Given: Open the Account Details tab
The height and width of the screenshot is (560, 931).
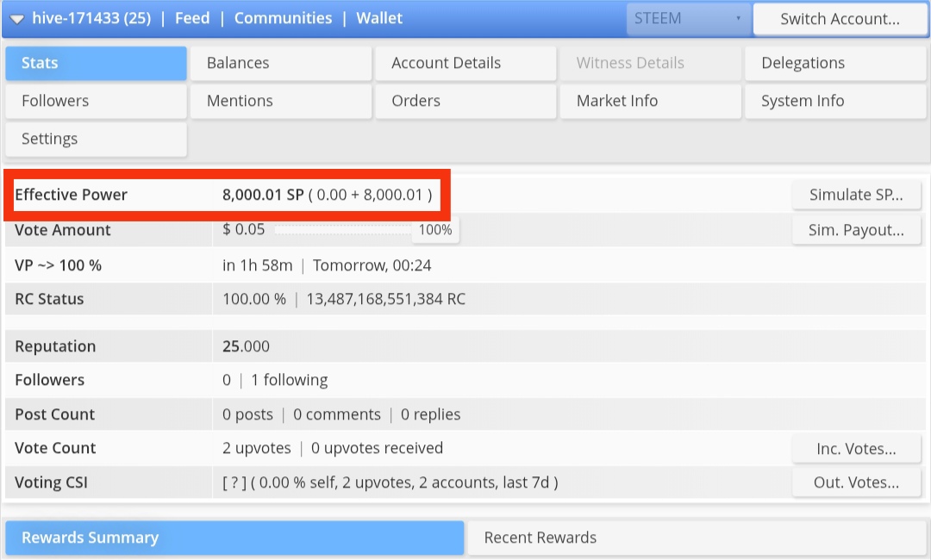Looking at the screenshot, I should [x=465, y=64].
